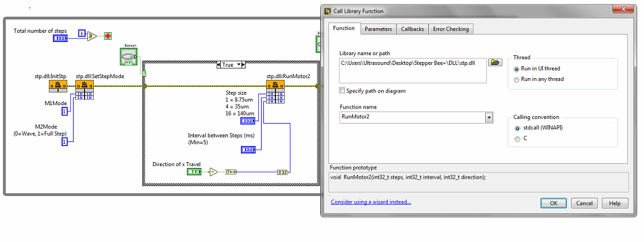
Task: Click the while loop stop condition terminal
Action: pyautogui.click(x=108, y=36)
